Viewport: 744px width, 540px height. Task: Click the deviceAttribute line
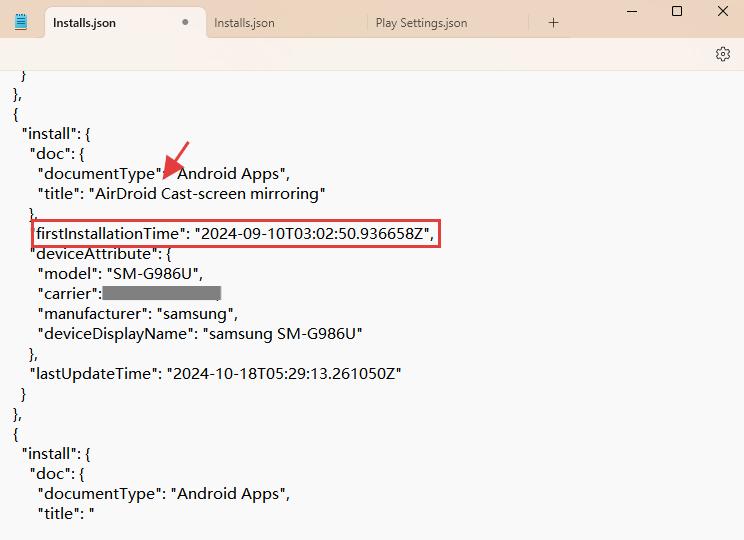pyautogui.click(x=101, y=254)
